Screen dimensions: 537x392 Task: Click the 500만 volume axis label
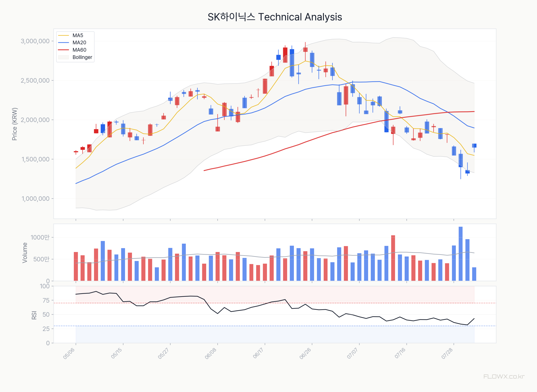[x=42, y=259]
